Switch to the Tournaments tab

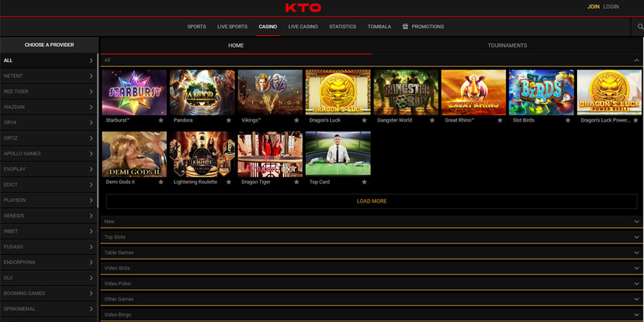[x=507, y=46]
